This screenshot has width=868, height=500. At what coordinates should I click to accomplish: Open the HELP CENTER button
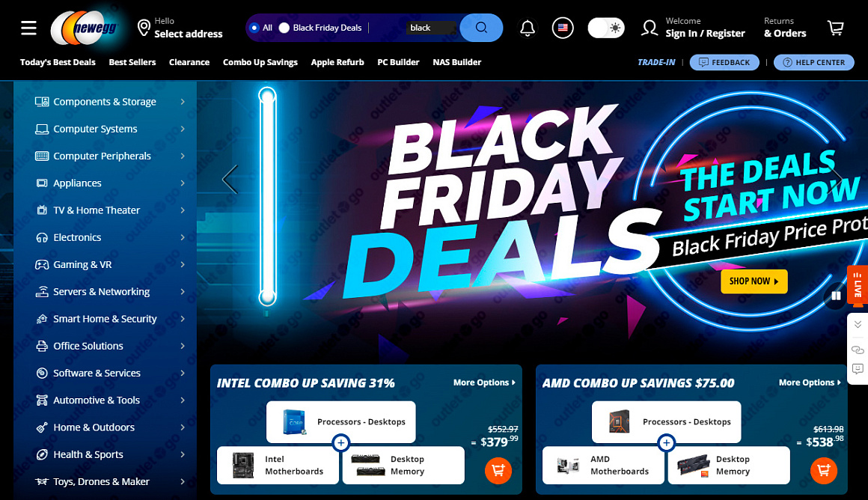(814, 63)
